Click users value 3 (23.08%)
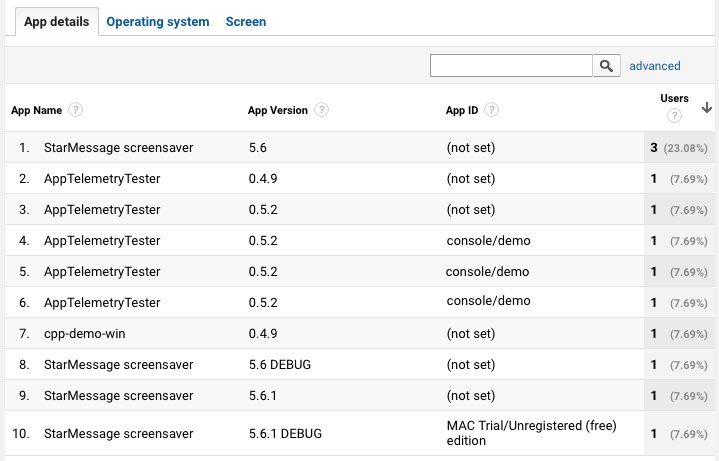This screenshot has height=461, width=719. [679, 148]
